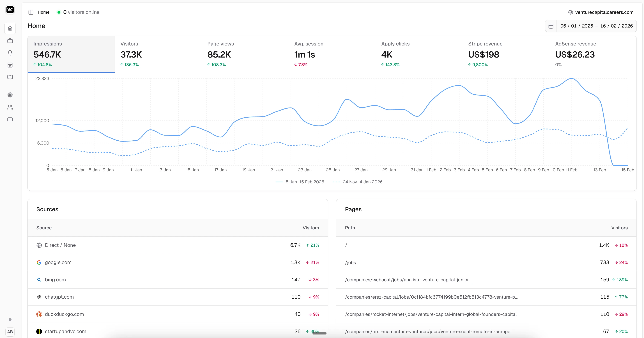The height and width of the screenshot is (338, 644).
Task: Open the credit card billing icon
Action: tap(10, 119)
